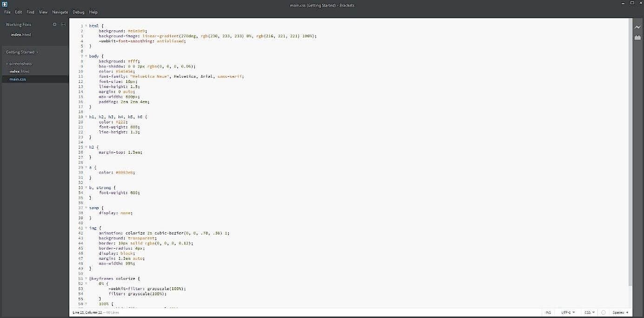The width and height of the screenshot is (644, 318).
Task: Open the Getting Started project switcher
Action: tap(21, 52)
